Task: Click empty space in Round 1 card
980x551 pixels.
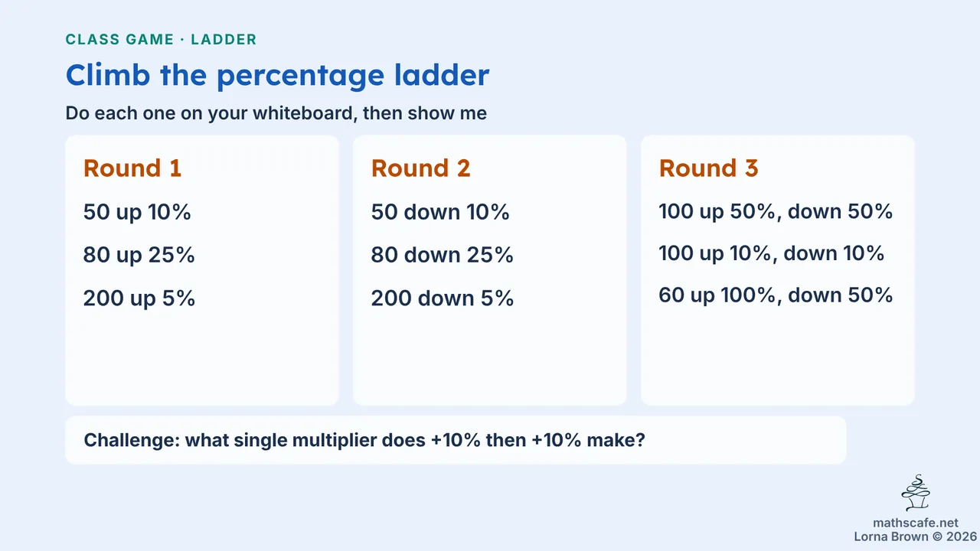Action: coord(202,356)
